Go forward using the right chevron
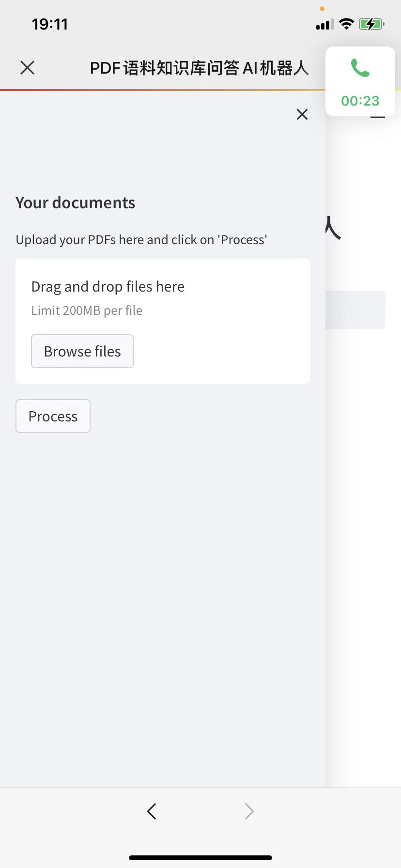 [x=249, y=811]
